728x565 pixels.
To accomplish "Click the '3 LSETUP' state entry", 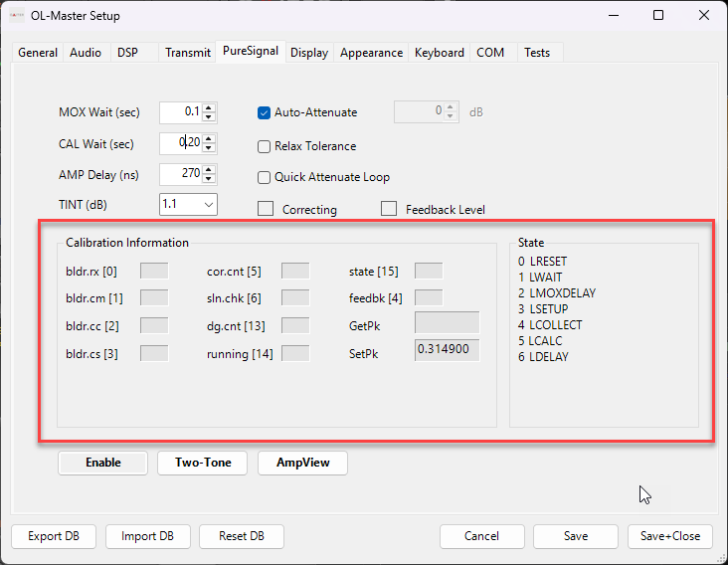I will pos(543,308).
